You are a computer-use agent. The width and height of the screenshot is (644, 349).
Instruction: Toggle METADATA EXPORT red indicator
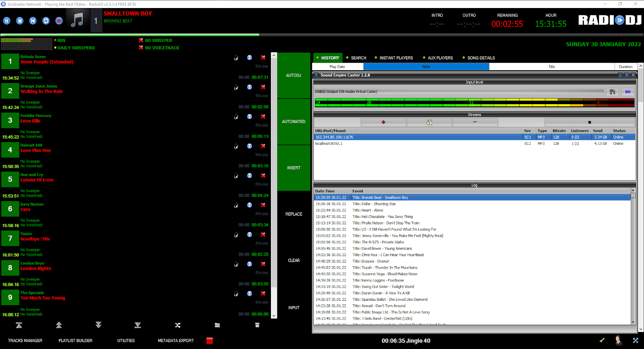coord(210,341)
